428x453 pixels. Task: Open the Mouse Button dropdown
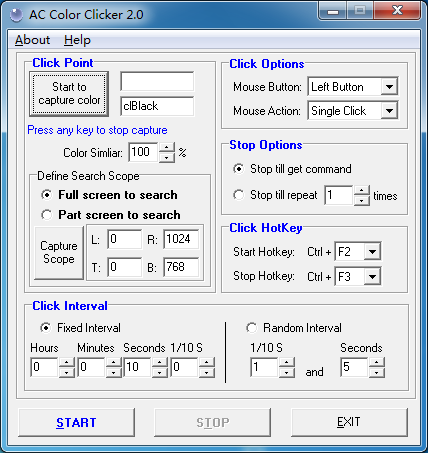coord(389,87)
